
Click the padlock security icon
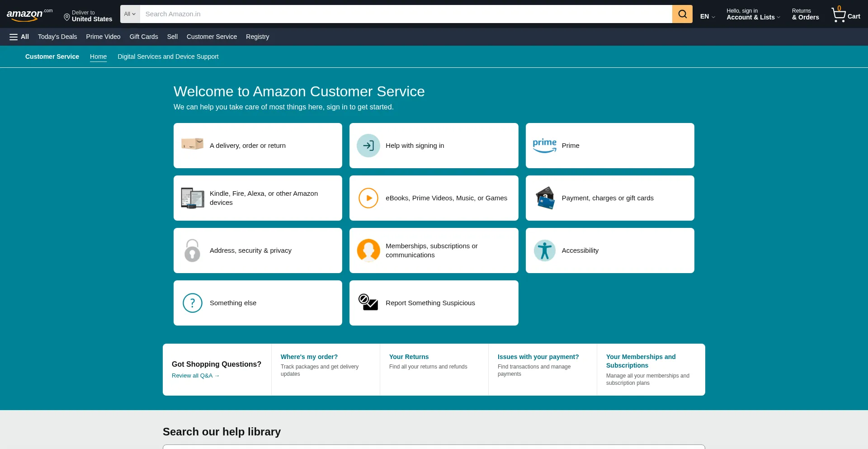point(192,250)
